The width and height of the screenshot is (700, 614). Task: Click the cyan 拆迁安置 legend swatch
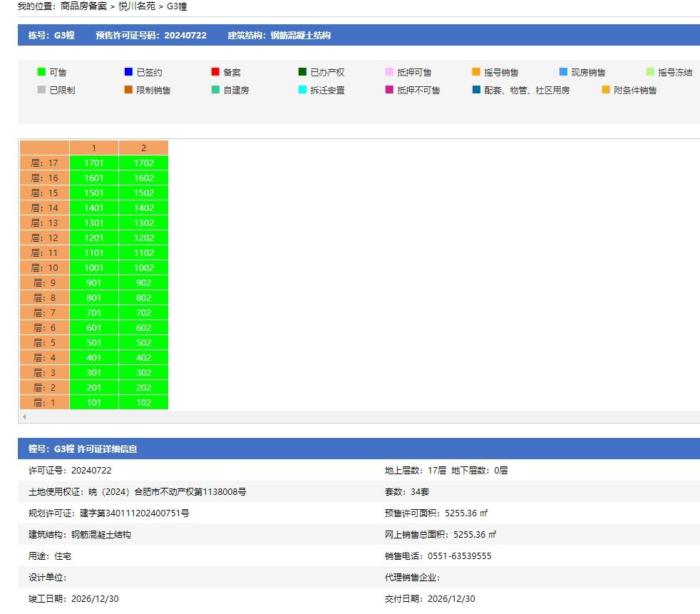point(302,90)
